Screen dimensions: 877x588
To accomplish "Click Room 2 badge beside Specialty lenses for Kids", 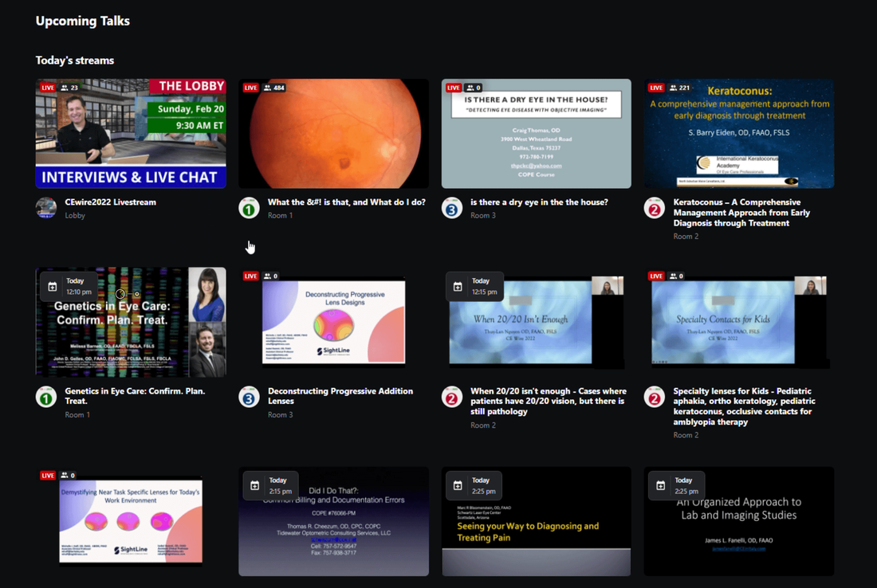I will pos(655,397).
